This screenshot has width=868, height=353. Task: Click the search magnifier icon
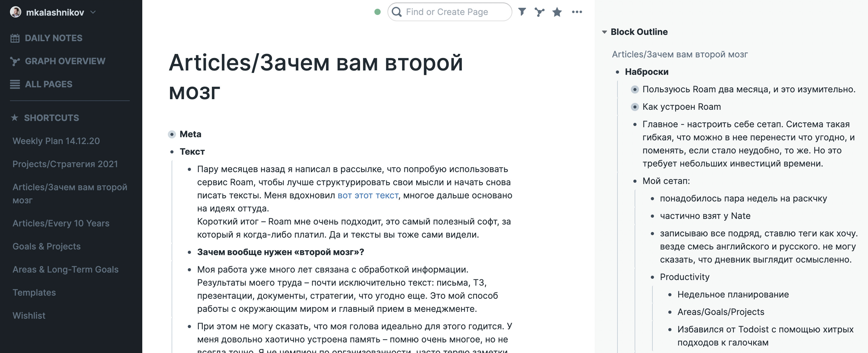(x=397, y=12)
